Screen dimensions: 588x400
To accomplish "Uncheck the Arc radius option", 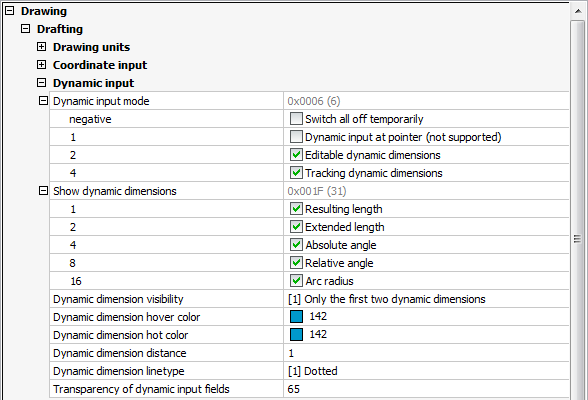I will (296, 280).
